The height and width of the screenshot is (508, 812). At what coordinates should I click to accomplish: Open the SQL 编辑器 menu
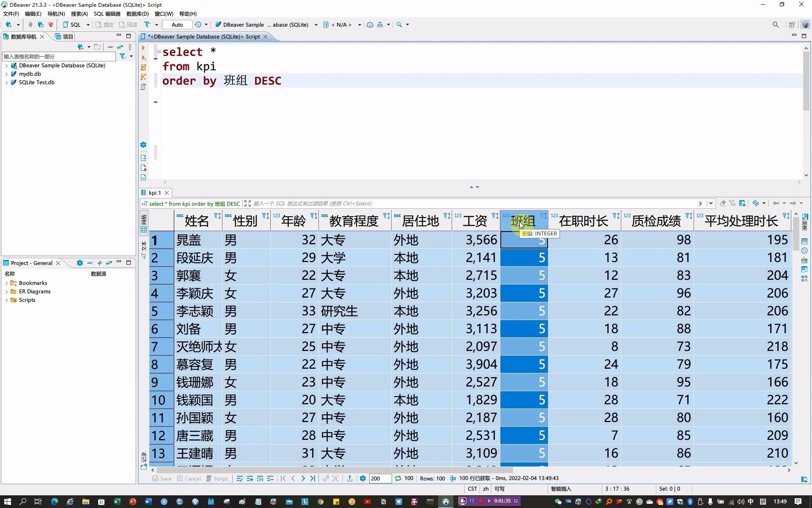(x=107, y=14)
